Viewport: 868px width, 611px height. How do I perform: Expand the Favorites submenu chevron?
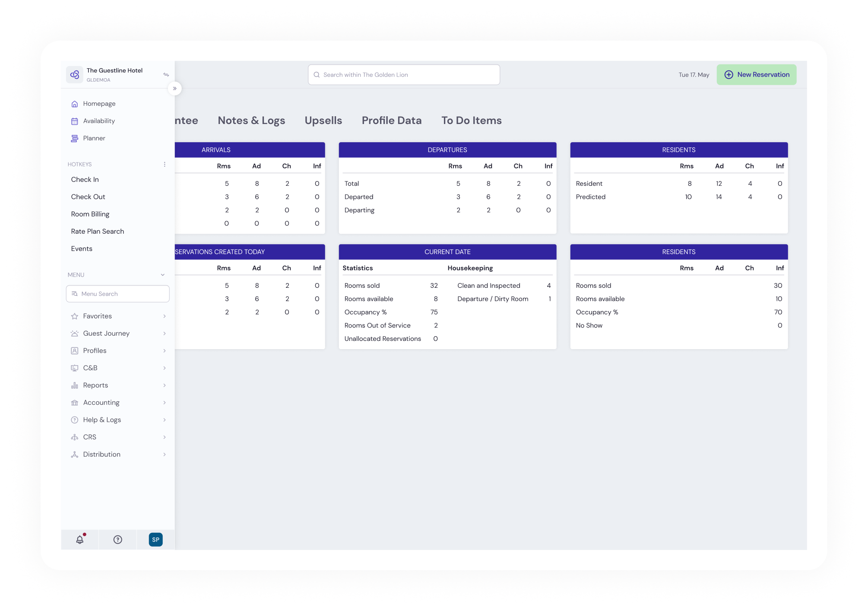coord(165,316)
